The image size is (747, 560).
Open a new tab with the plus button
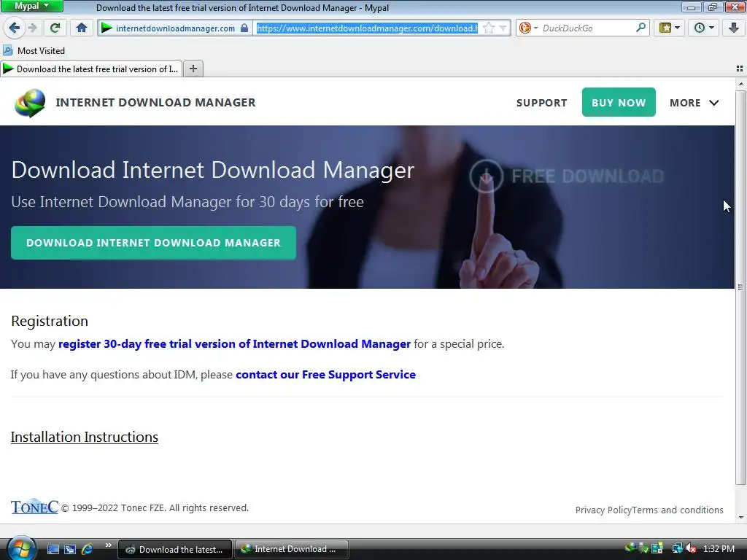point(193,69)
